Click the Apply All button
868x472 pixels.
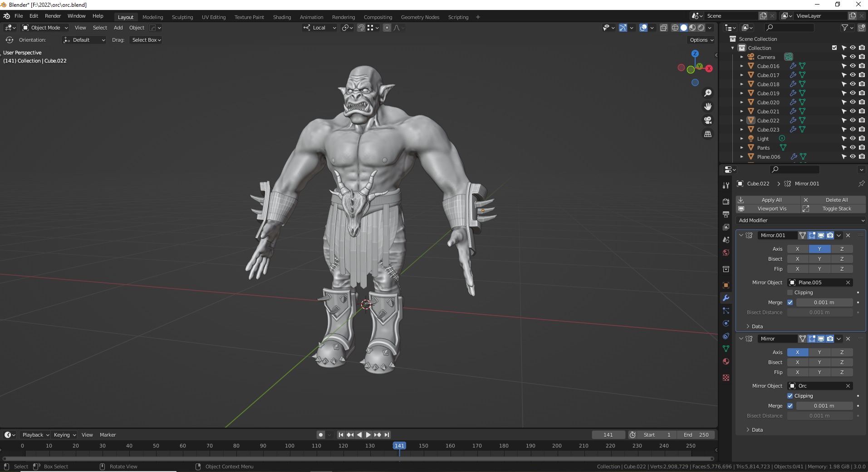[771, 200]
